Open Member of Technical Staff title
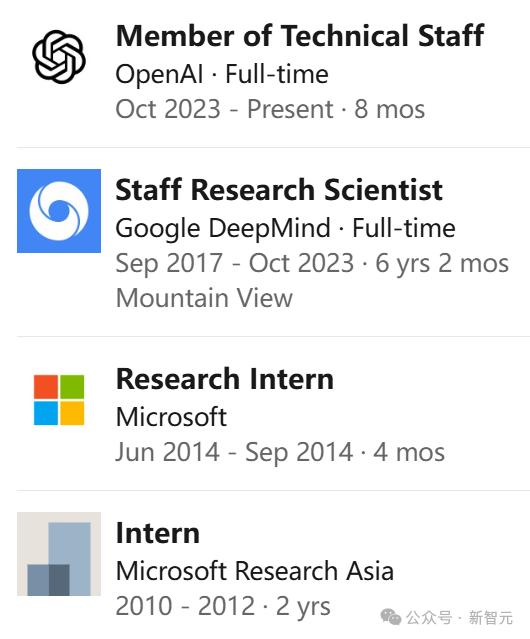This screenshot has width=530, height=639. [x=300, y=35]
